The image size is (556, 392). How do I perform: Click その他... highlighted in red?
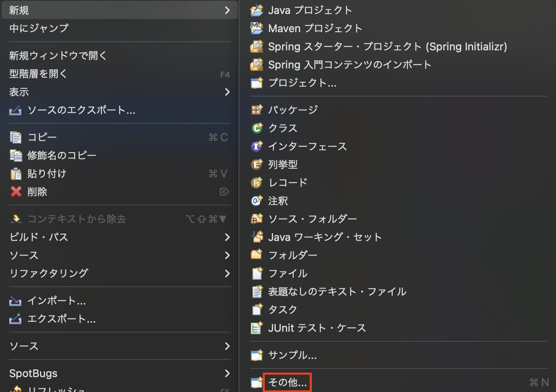[x=287, y=382]
